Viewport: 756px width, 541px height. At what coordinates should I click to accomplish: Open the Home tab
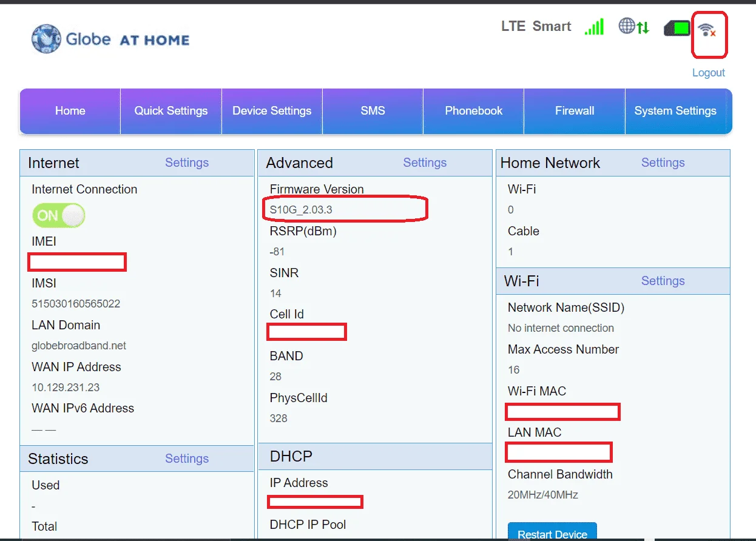[x=70, y=111]
